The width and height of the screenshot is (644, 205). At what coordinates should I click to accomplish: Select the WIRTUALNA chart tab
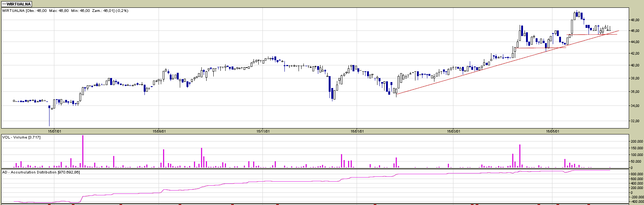tap(17, 4)
